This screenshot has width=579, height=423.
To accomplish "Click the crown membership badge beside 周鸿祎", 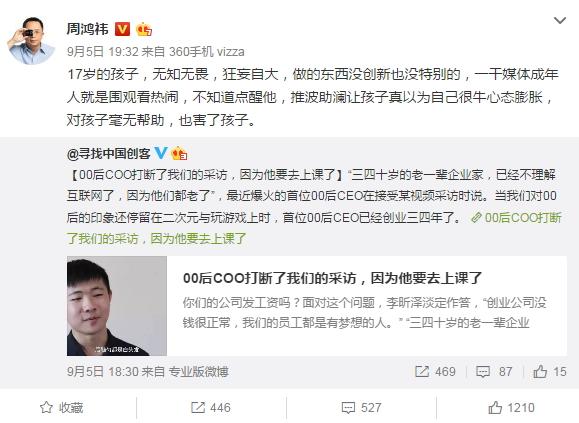I will [144, 29].
